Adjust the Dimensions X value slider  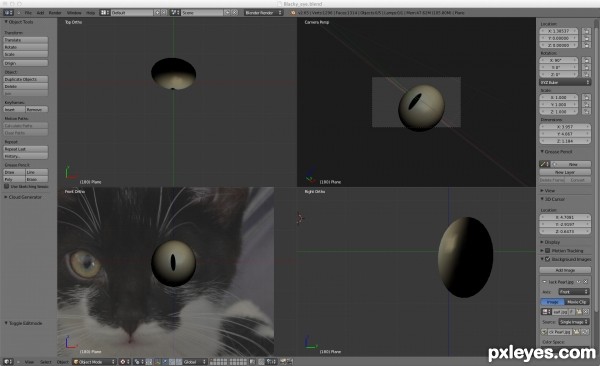coord(565,127)
